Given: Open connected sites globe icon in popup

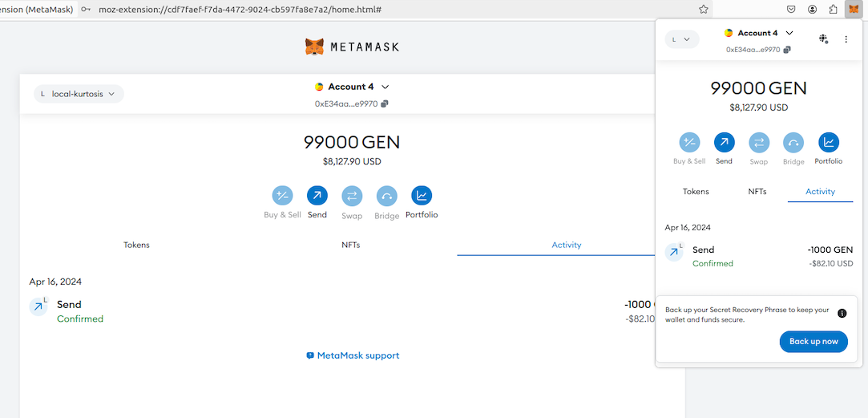Looking at the screenshot, I should pos(823,39).
